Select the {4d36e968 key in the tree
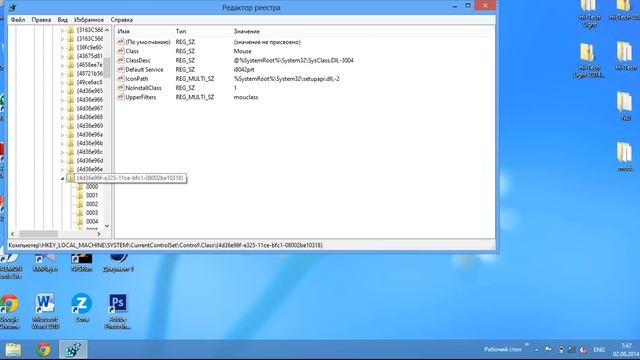Image resolution: width=640 pixels, height=360 pixels. coord(89,117)
